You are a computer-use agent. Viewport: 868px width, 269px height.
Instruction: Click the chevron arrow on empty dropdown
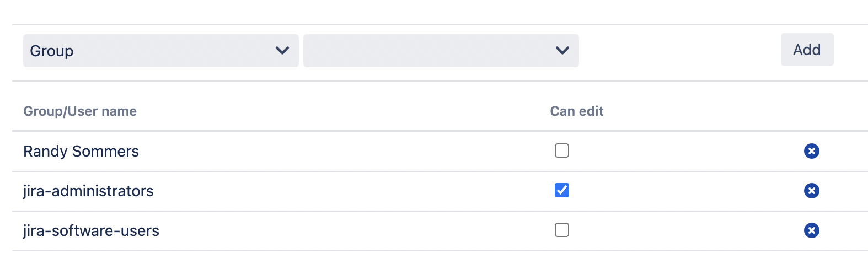coord(562,51)
